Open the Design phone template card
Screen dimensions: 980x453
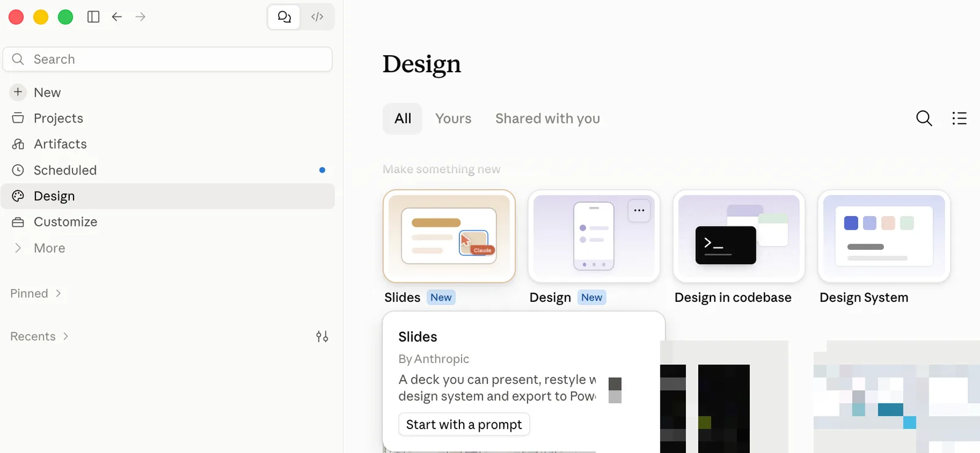pyautogui.click(x=594, y=236)
